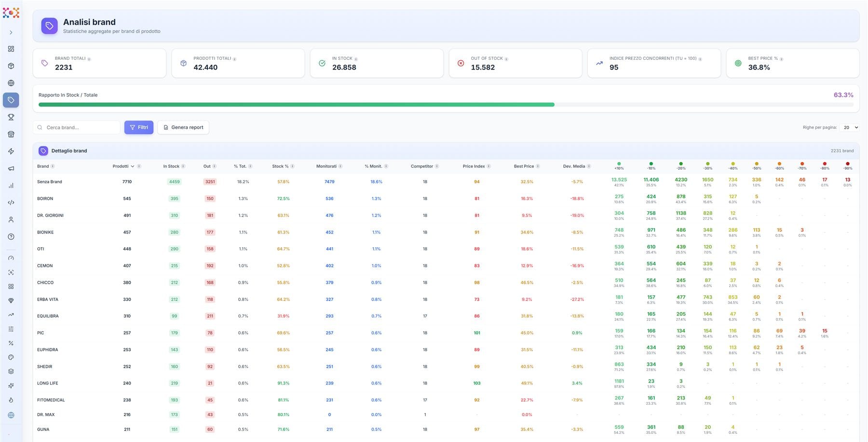Click the GUNA brand name
Viewport: 868px width, 442px height.
coord(43,429)
